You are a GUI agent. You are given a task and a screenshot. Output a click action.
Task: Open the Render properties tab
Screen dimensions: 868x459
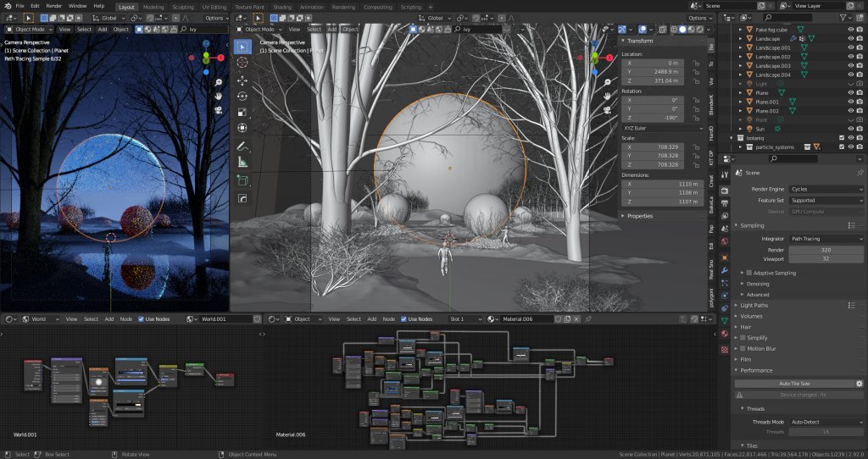725,191
